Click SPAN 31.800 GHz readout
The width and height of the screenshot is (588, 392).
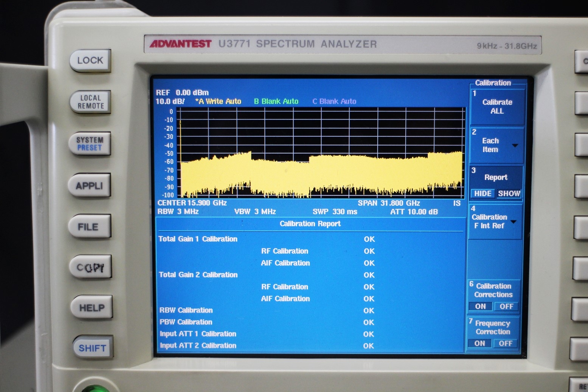pos(389,203)
